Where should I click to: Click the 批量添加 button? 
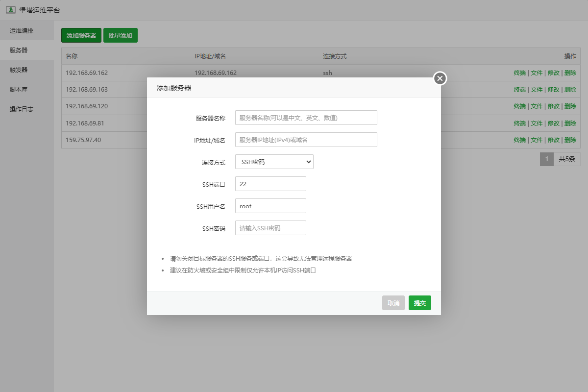coord(120,35)
